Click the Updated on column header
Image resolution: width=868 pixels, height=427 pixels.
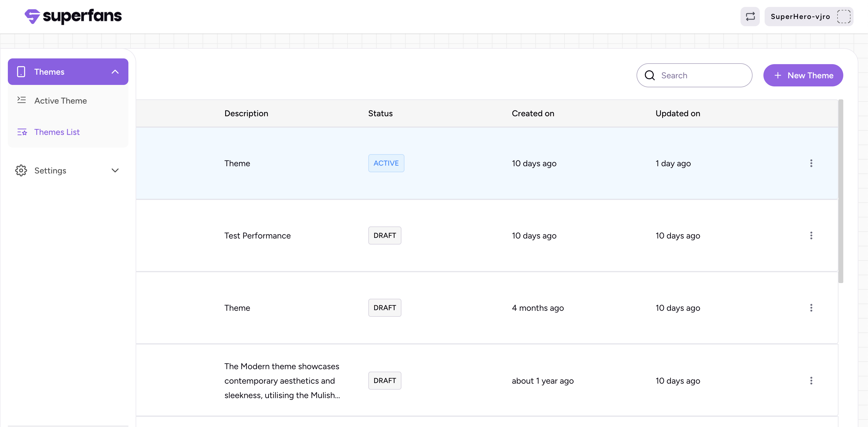coord(677,114)
